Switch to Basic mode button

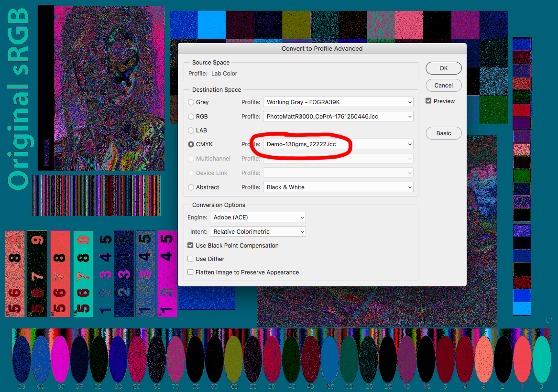(x=443, y=133)
